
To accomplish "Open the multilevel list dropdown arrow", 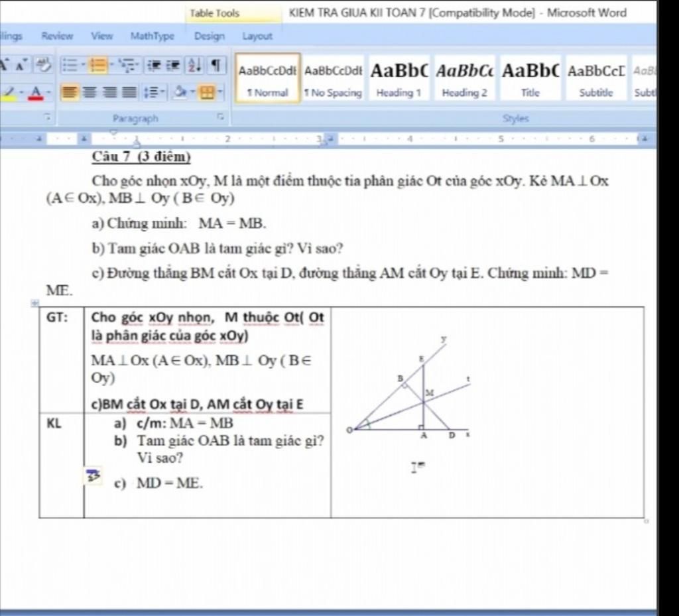I will 139,66.
